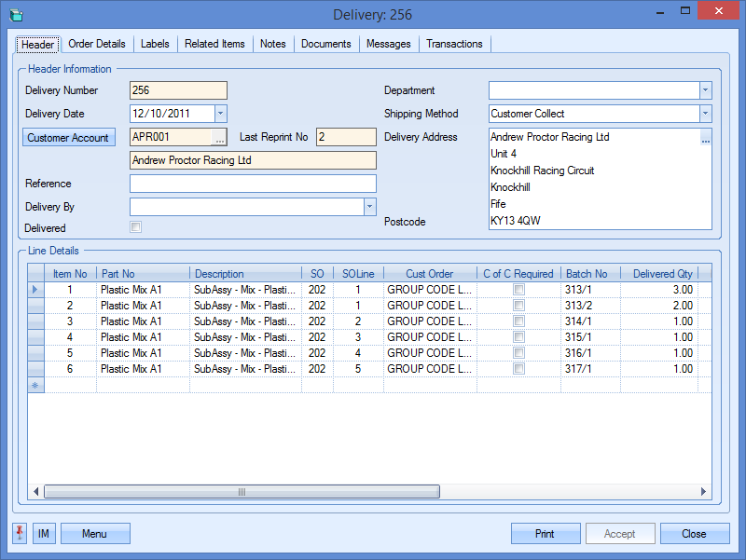The image size is (746, 560).
Task: Click the Print button
Action: (x=546, y=534)
